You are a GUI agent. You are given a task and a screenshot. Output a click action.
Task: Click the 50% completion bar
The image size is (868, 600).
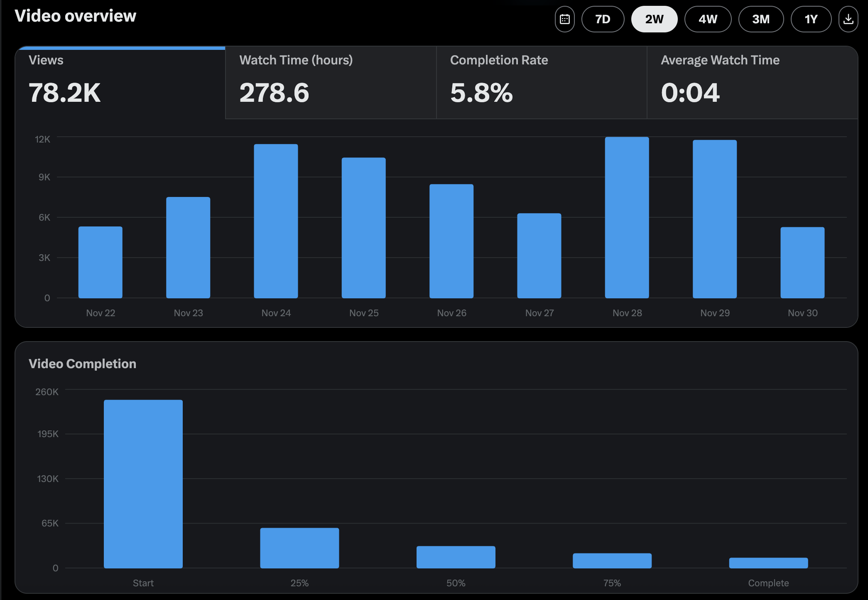(456, 557)
